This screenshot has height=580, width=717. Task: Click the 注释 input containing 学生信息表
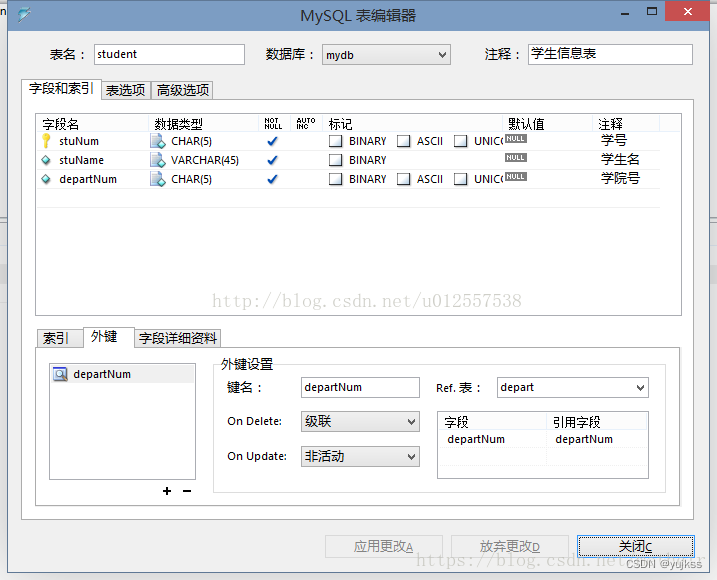click(610, 54)
